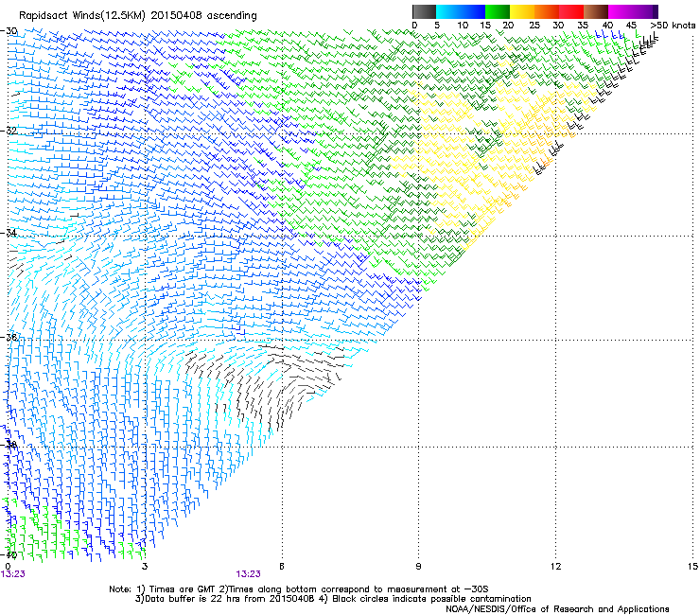
Task: Click the purple '13:23' time near longitude 6
Action: (x=248, y=574)
